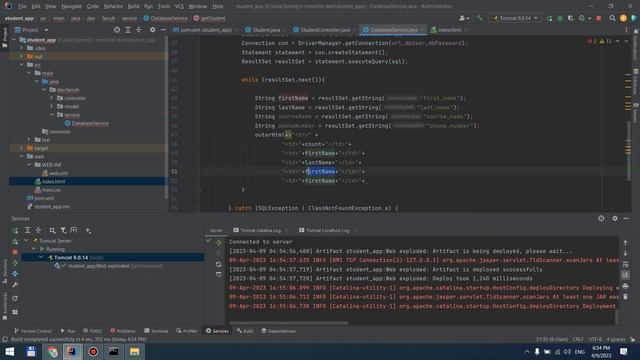Select student_app:Web exploded artifact

tap(98, 266)
